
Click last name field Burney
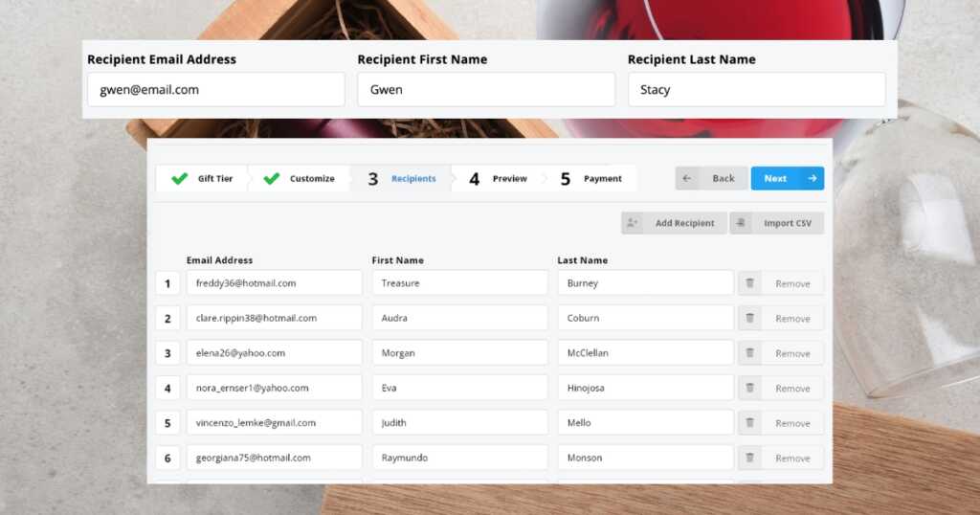[646, 283]
